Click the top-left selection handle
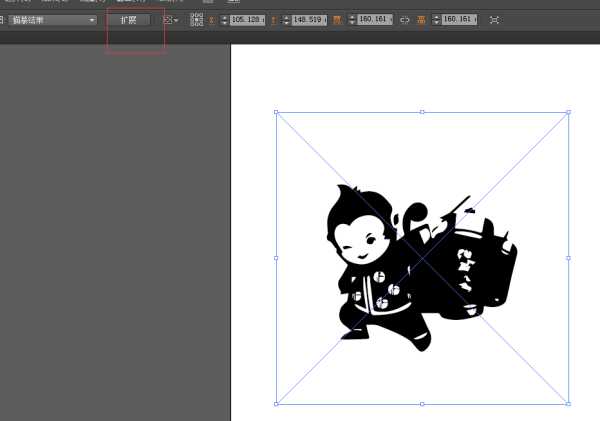 [276, 112]
